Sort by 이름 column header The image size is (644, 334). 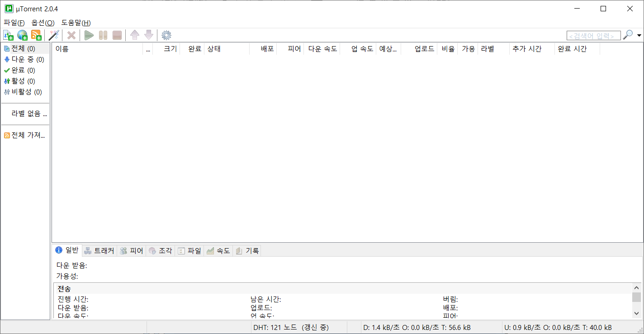(97, 49)
